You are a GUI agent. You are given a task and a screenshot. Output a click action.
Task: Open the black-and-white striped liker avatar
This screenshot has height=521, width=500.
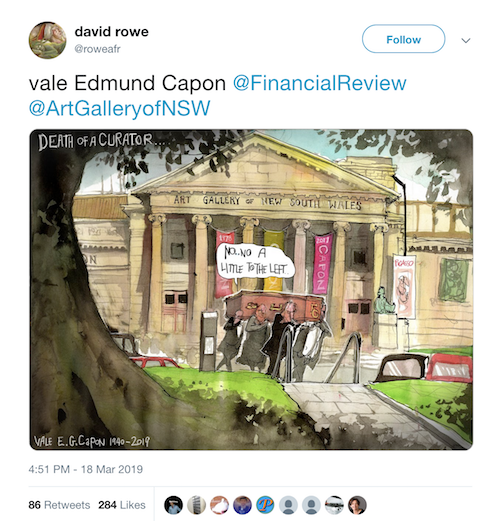[334, 505]
